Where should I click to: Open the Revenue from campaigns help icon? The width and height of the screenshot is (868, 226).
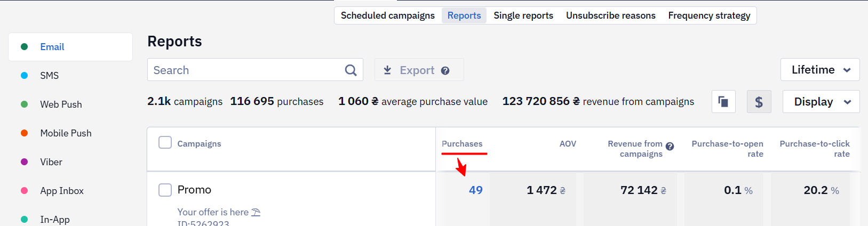pyautogui.click(x=670, y=147)
